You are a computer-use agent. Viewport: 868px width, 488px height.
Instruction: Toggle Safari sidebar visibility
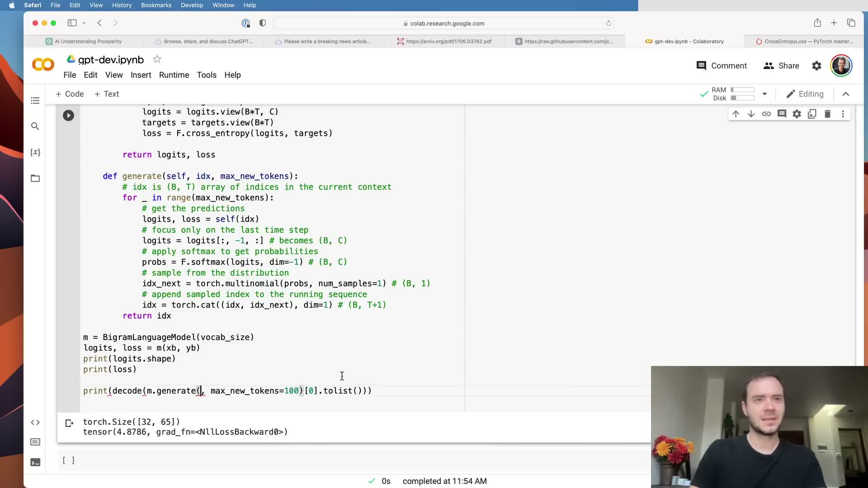(x=72, y=23)
